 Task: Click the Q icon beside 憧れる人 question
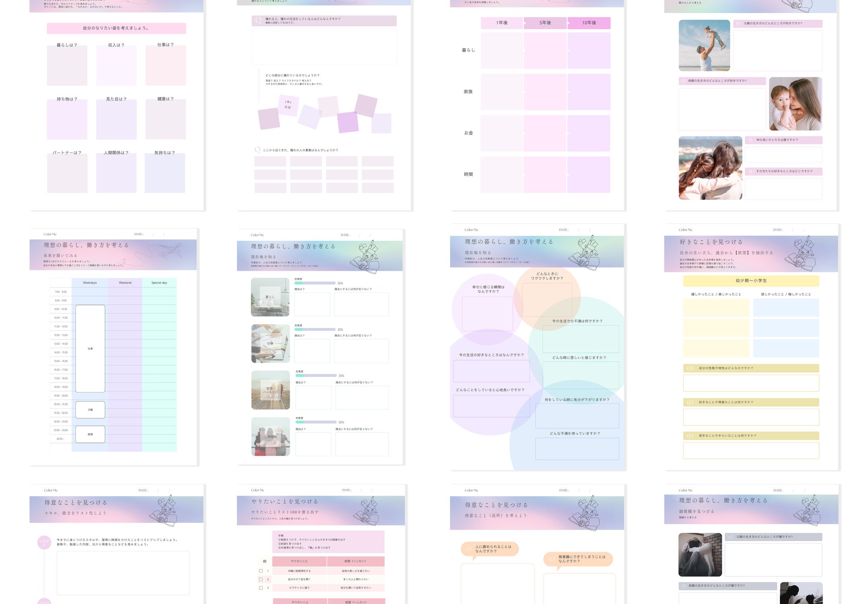258,20
